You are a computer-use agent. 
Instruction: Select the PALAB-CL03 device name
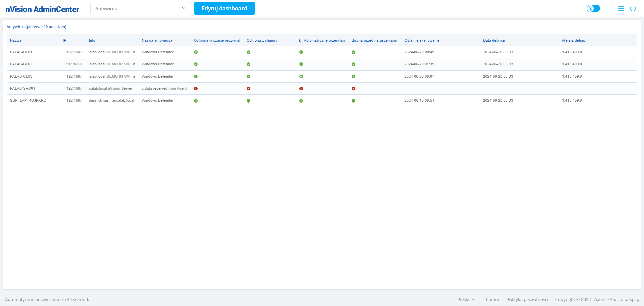(x=21, y=76)
